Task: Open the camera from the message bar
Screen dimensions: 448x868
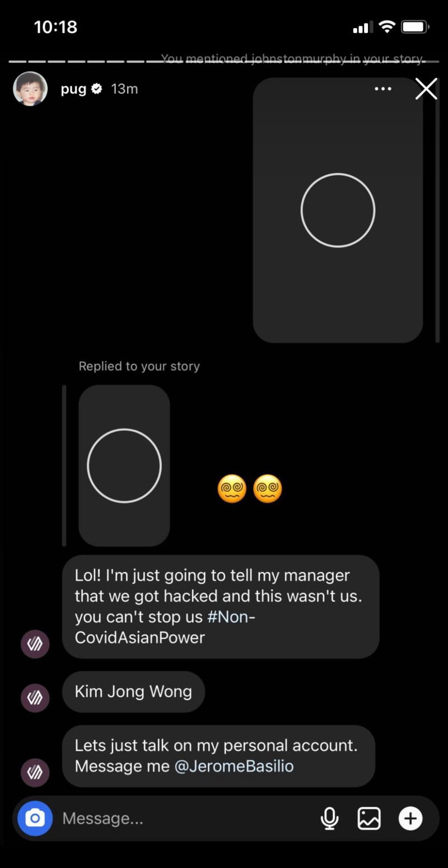Action: 35,818
